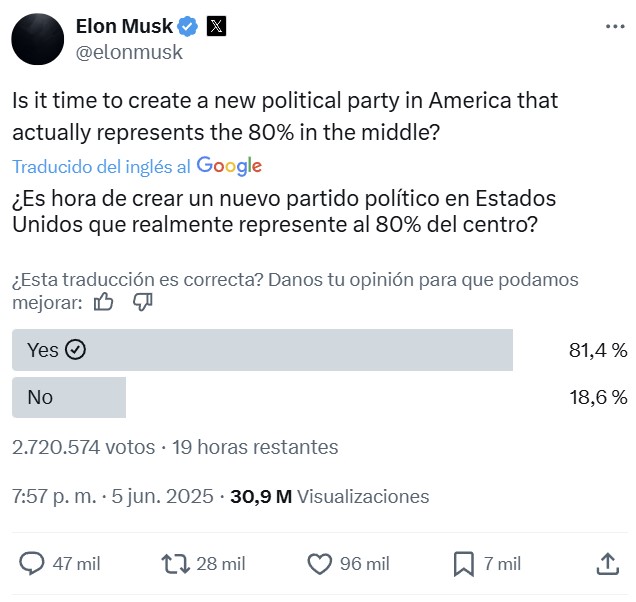Click the 47 mil replies count
This screenshot has height=602, width=636.
click(x=76, y=564)
